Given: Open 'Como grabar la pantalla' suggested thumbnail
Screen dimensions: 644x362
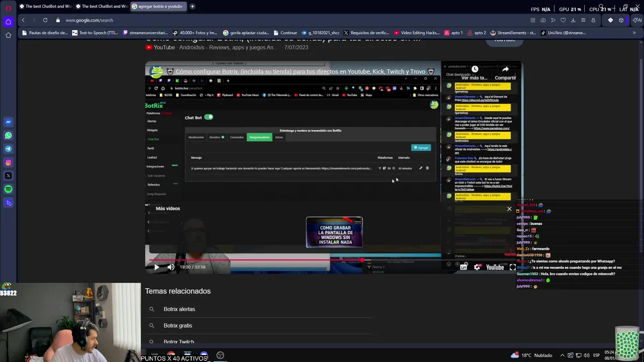Looking at the screenshot, I should tap(335, 232).
